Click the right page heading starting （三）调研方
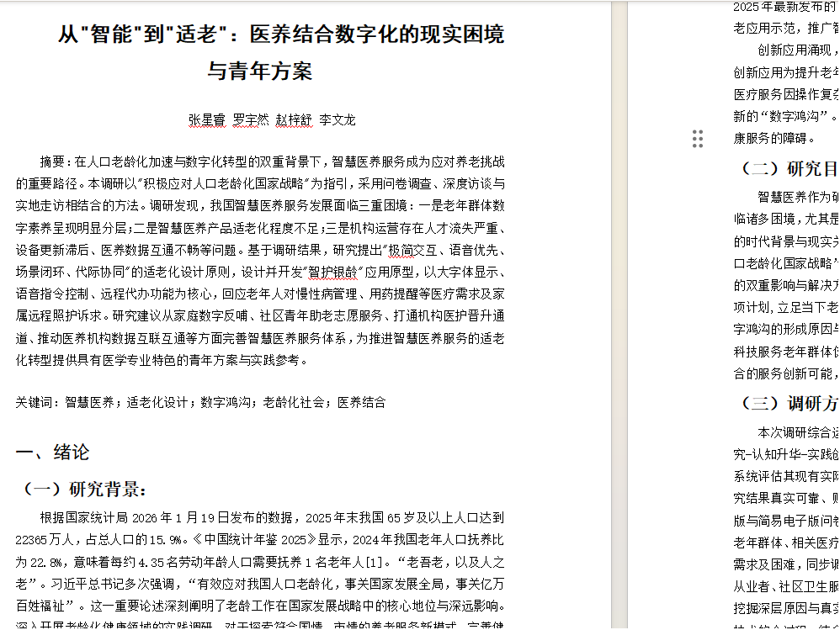 (x=788, y=402)
